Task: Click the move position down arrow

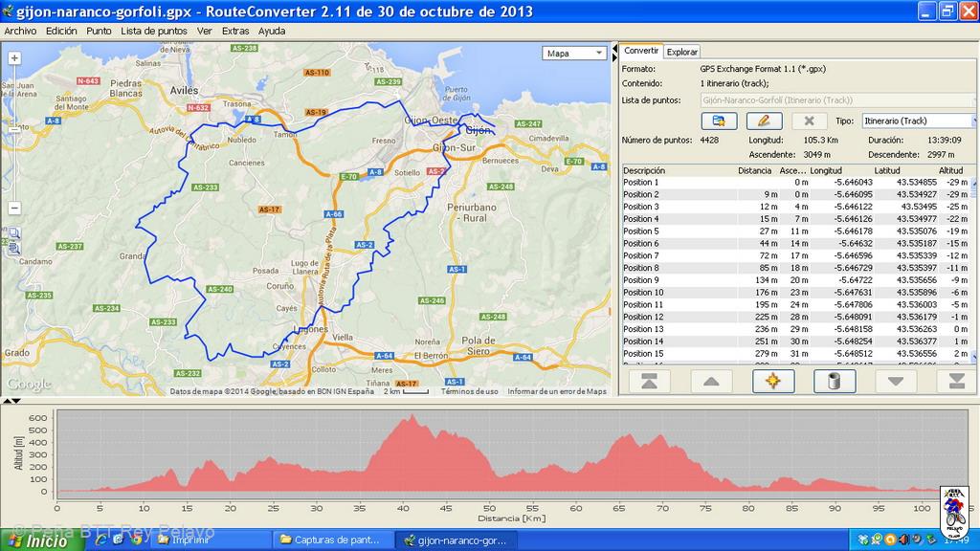Action: [x=895, y=381]
